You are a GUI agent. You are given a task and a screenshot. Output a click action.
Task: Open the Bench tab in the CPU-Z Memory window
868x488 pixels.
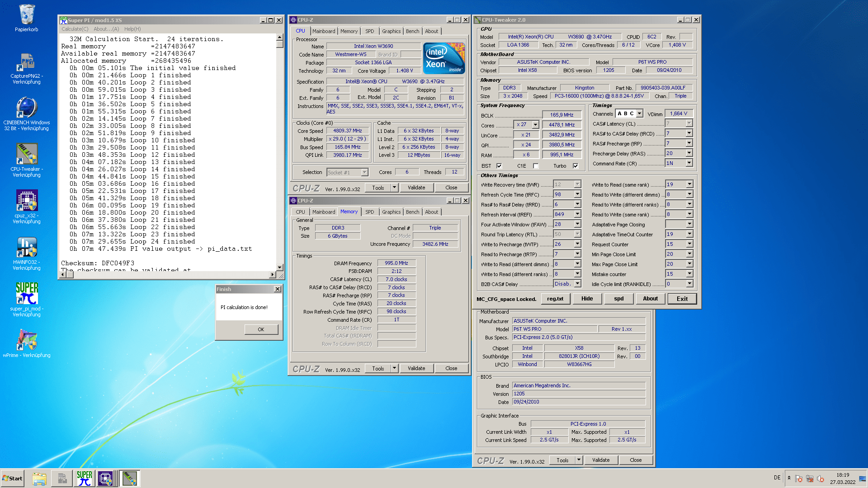click(x=412, y=212)
